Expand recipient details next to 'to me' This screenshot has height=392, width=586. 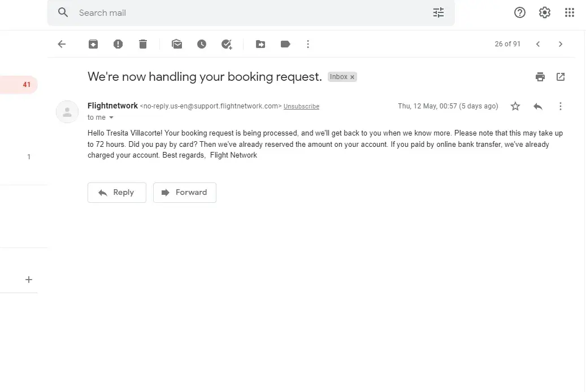[x=111, y=117]
